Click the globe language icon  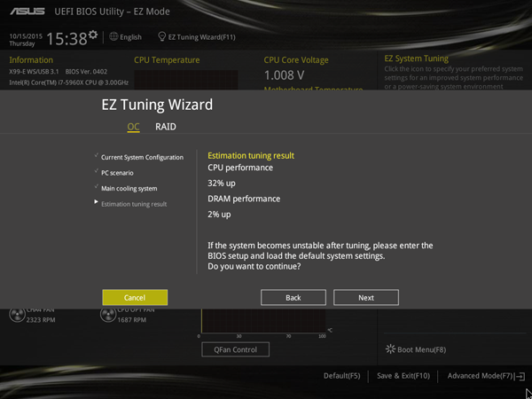[x=113, y=36]
